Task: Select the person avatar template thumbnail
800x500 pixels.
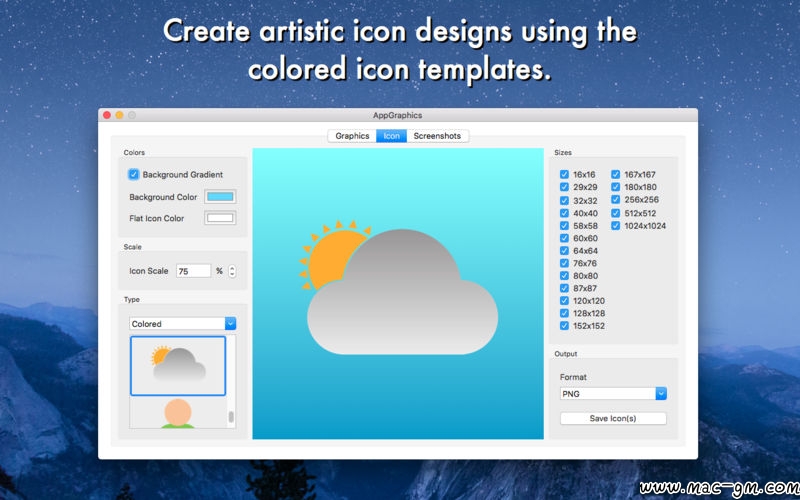Action: (178, 413)
